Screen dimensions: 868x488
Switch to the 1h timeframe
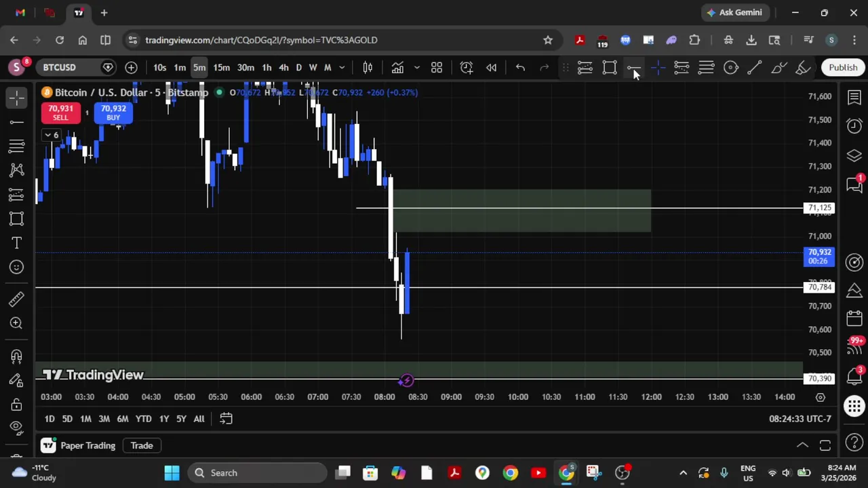coord(267,67)
